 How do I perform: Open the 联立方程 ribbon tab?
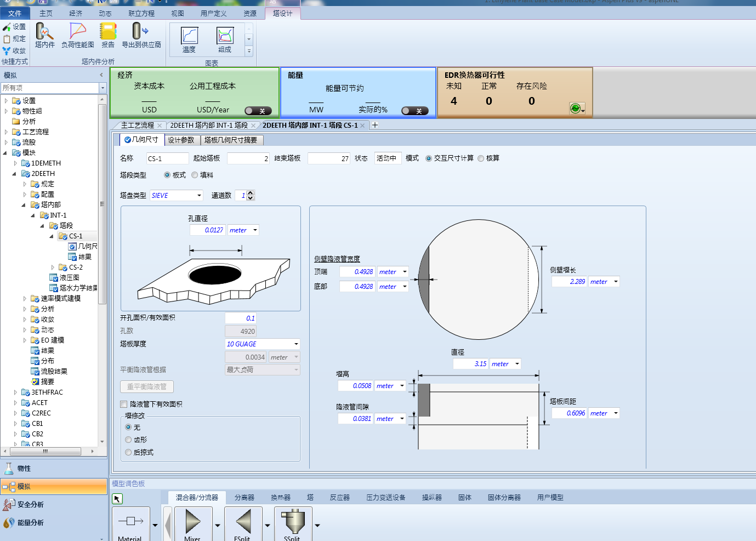click(141, 13)
